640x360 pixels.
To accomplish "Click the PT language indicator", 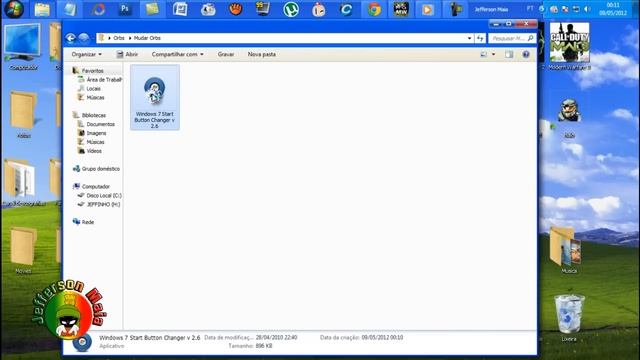I will click(530, 9).
